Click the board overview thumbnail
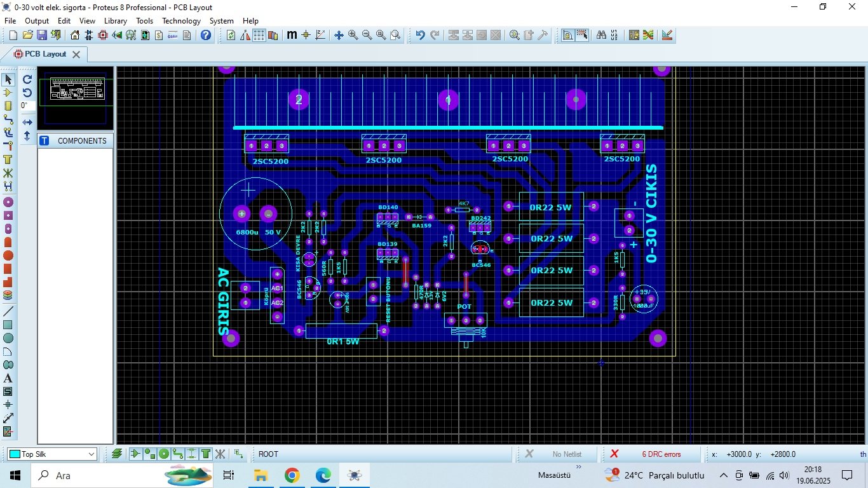The height and width of the screenshot is (488, 868). 76,98
